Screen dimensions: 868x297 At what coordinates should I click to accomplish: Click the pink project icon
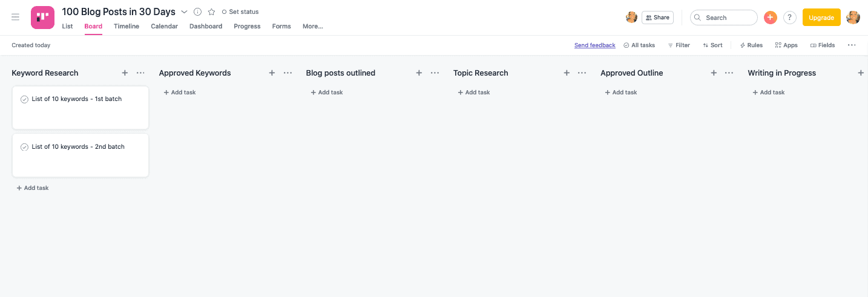point(42,18)
